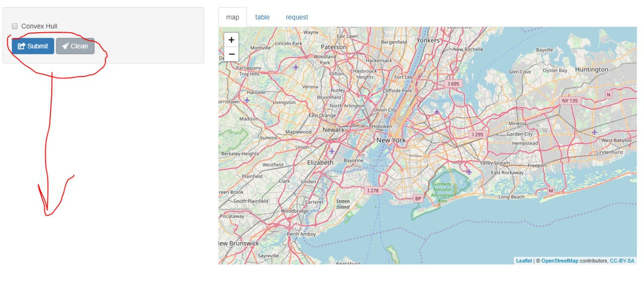Image resolution: width=644 pixels, height=292 pixels.
Task: Click the East Orange label
Action: (322, 115)
